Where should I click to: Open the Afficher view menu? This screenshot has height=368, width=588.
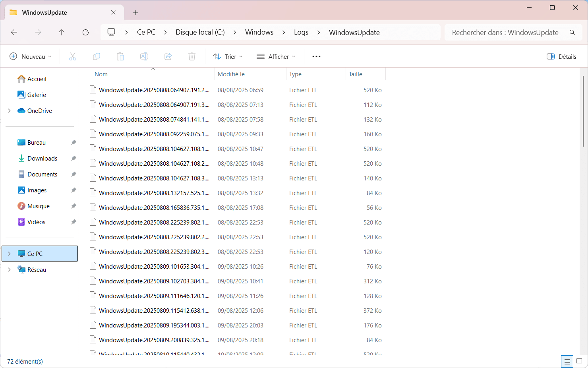276,56
